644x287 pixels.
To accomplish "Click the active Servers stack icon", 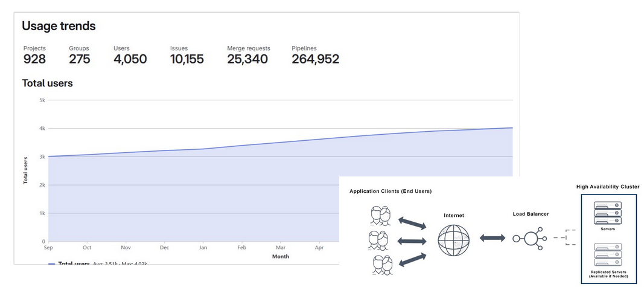I will pyautogui.click(x=607, y=213).
